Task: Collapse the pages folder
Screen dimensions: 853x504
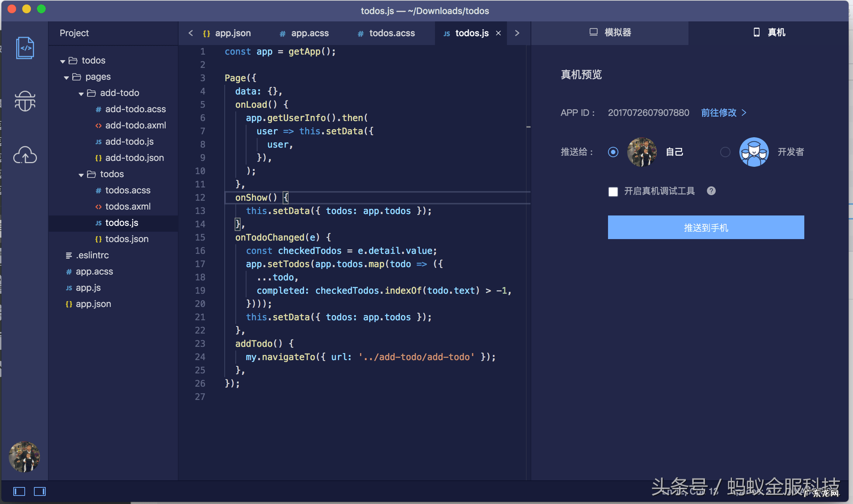Action: [x=66, y=77]
